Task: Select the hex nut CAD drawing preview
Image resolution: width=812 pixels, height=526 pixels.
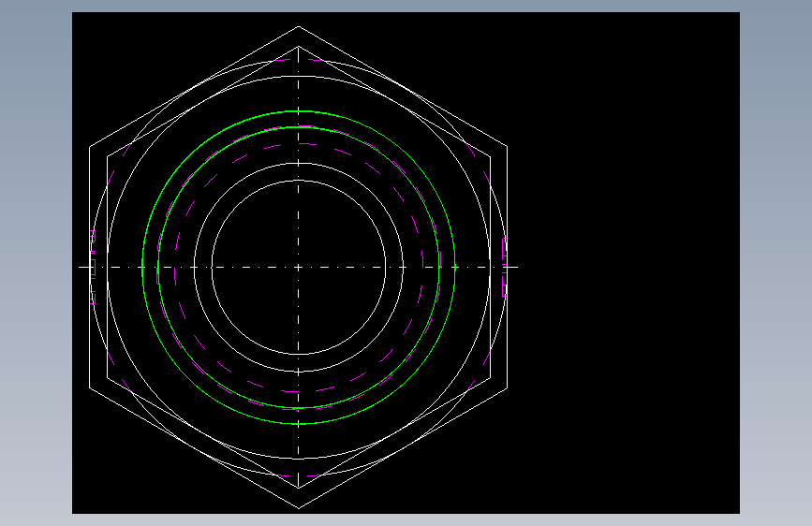Action: click(406, 263)
